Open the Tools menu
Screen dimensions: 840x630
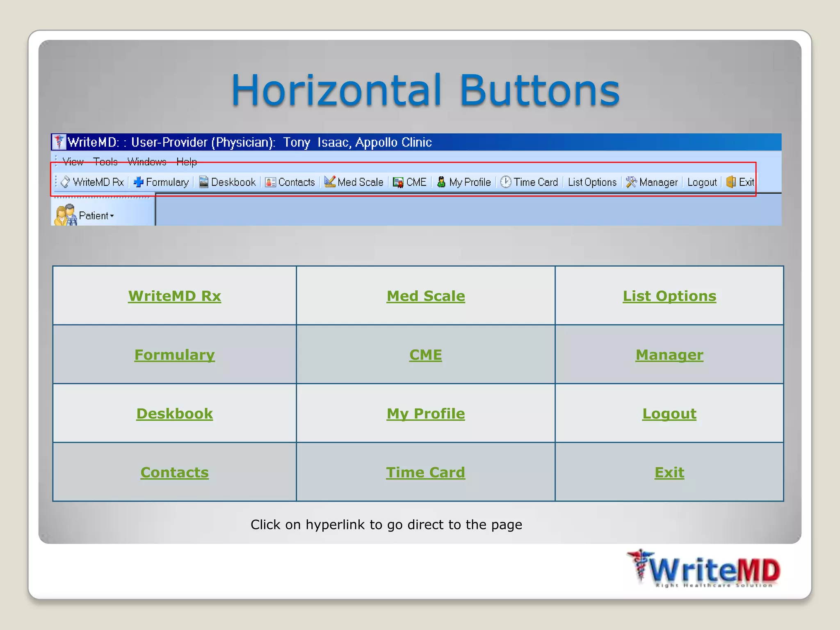(x=105, y=162)
